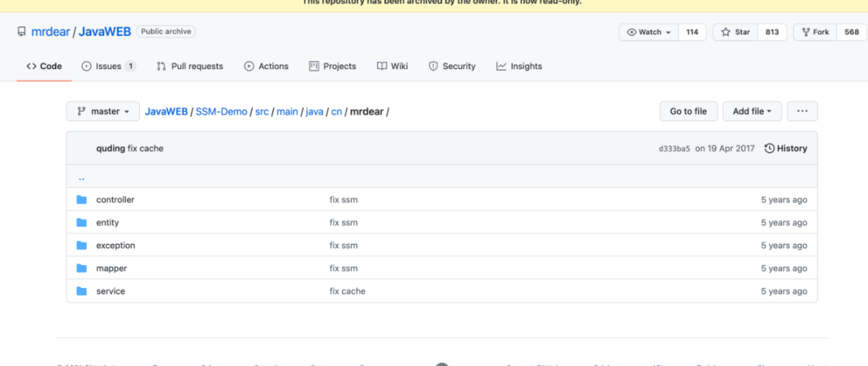Image resolution: width=868 pixels, height=366 pixels.
Task: Click the fork icon on Fork button
Action: click(x=805, y=32)
